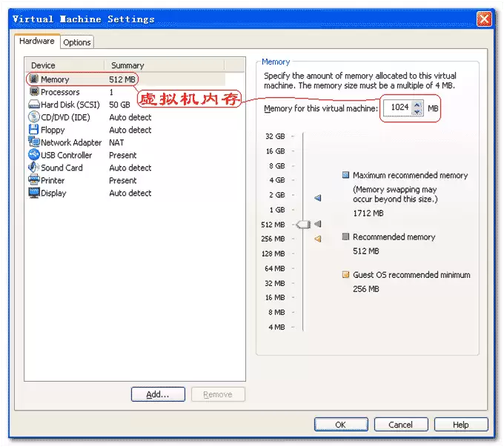Click the Processors device icon

coord(34,92)
